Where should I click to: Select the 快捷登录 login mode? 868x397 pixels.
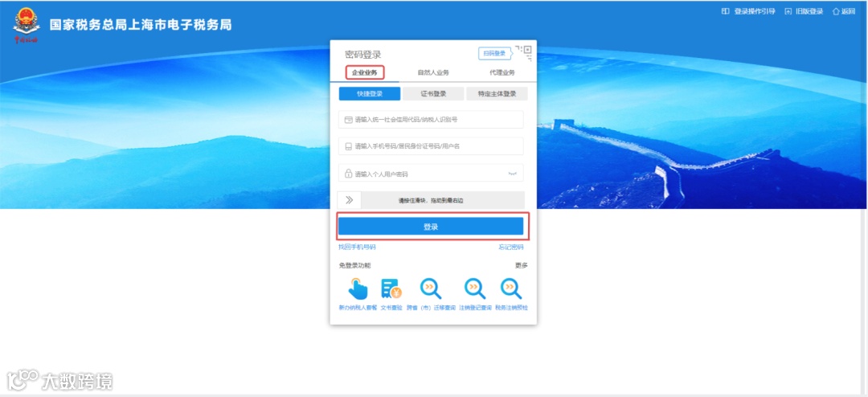tap(370, 93)
